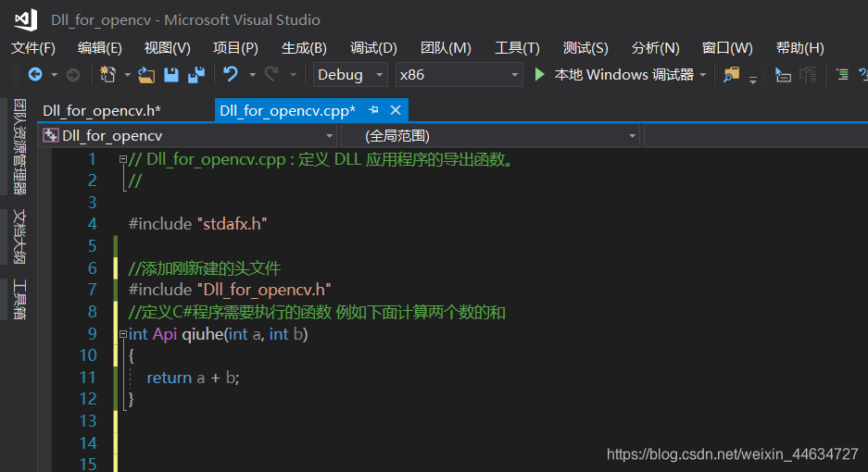Open the 全局范围 scope dropdown
The image size is (868, 472).
tap(491, 135)
